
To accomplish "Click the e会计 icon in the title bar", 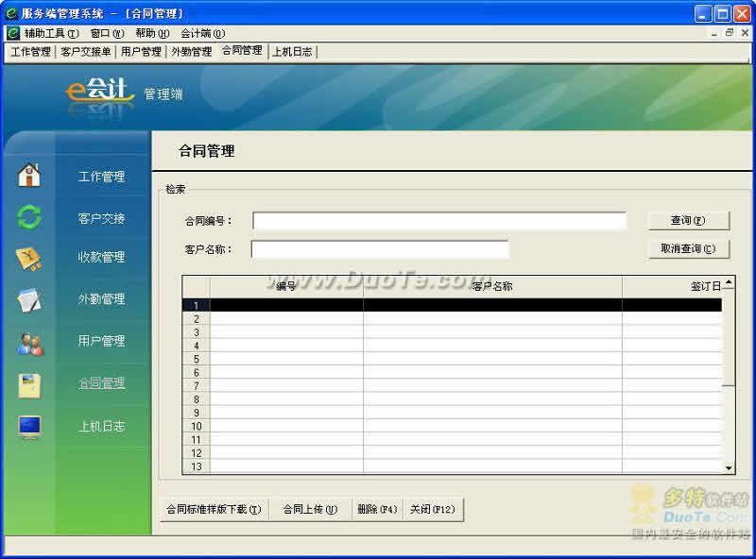I will coord(11,13).
